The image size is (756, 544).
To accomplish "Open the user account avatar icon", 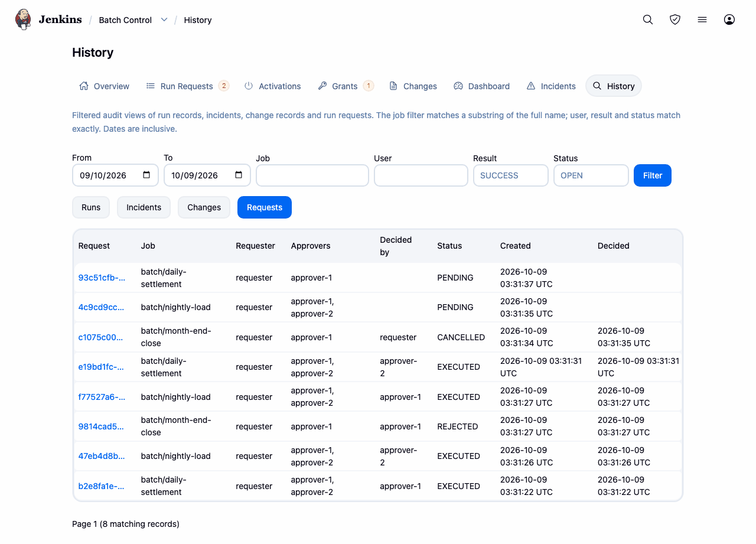I will (x=729, y=19).
